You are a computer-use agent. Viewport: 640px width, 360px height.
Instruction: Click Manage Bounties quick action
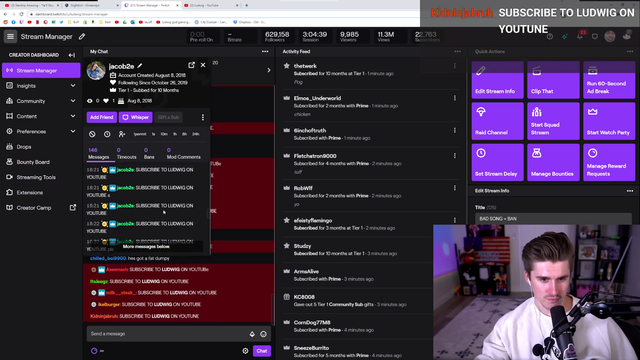(553, 162)
